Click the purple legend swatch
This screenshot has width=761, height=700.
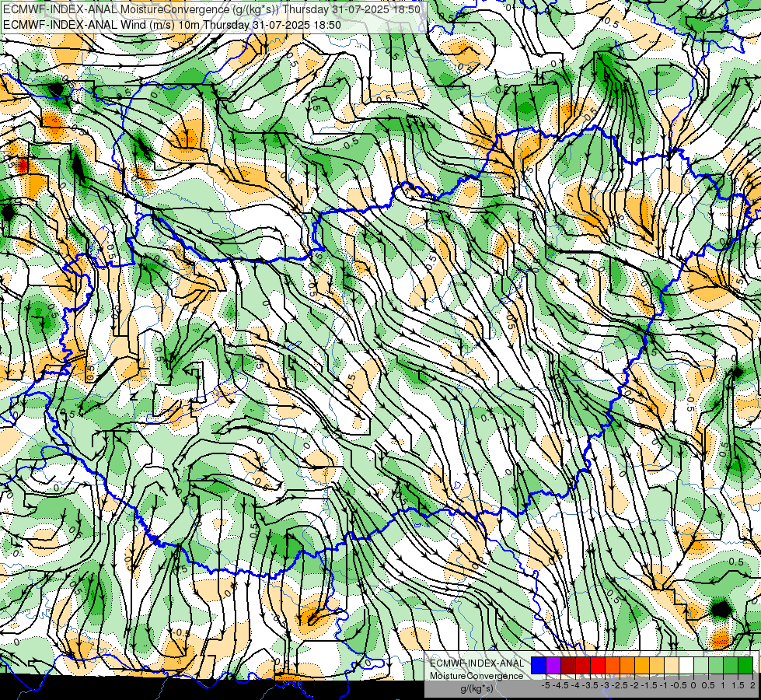[553, 666]
